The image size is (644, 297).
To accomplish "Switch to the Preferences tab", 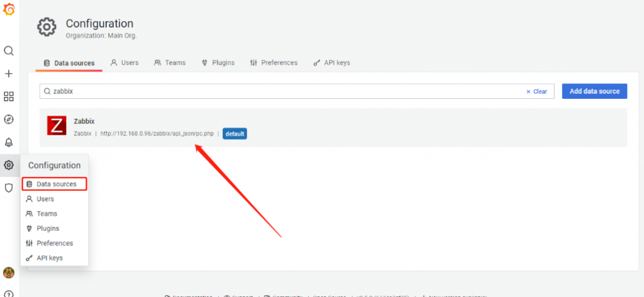I will click(274, 63).
